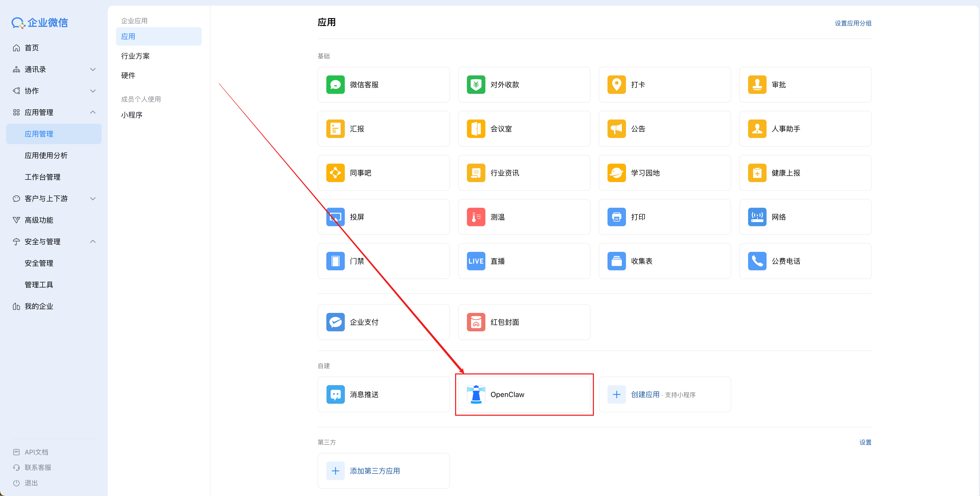This screenshot has width=980, height=496.
Task: Collapse the 安全与管理 section
Action: tap(92, 242)
